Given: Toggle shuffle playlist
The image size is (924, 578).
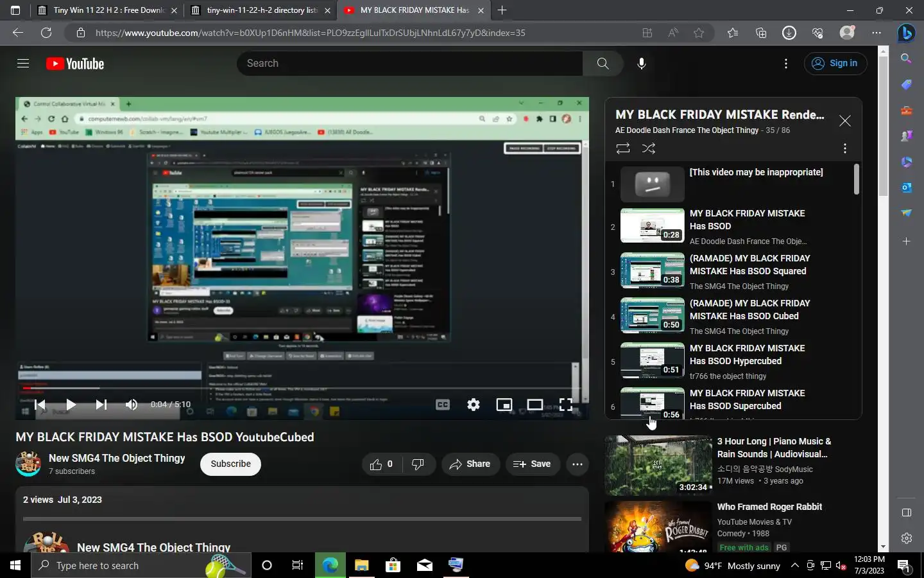Looking at the screenshot, I should (649, 148).
